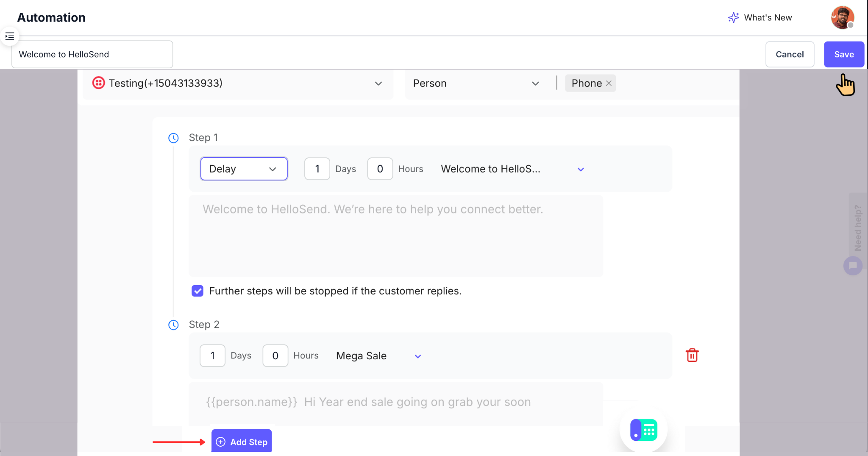Click the Save button
The width and height of the screenshot is (868, 456).
[844, 54]
